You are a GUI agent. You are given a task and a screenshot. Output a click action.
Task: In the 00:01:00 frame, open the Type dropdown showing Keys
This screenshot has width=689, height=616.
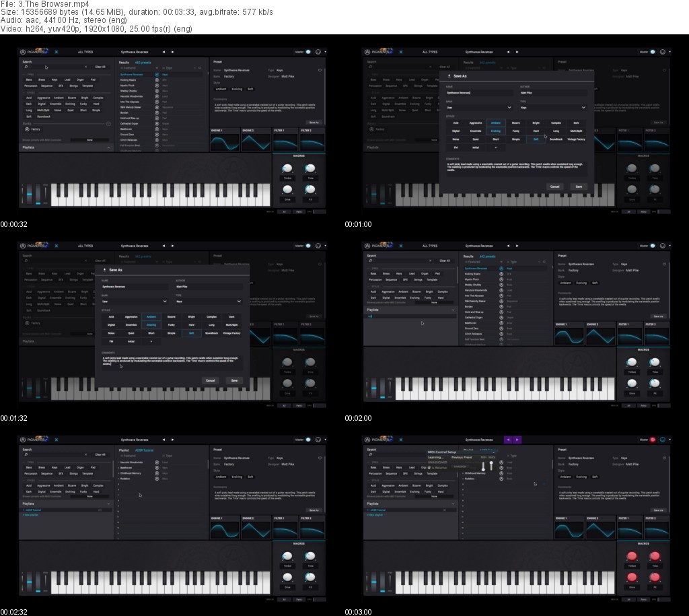[x=553, y=108]
